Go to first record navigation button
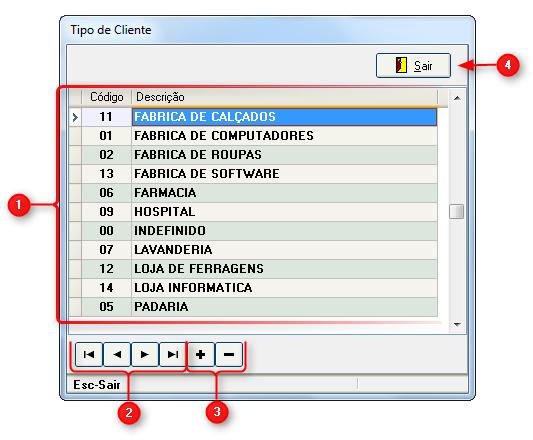This screenshot has height=440, width=533. (89, 355)
